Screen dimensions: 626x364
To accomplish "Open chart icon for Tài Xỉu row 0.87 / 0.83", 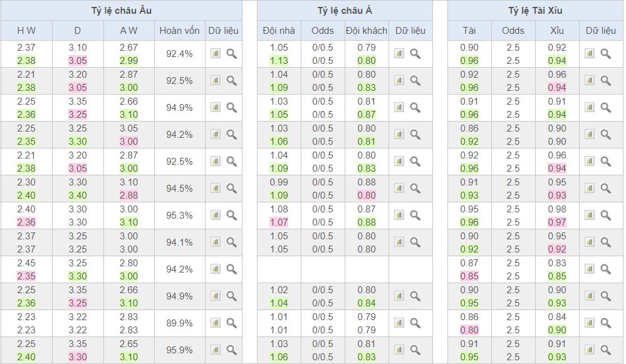I will coord(590,269).
